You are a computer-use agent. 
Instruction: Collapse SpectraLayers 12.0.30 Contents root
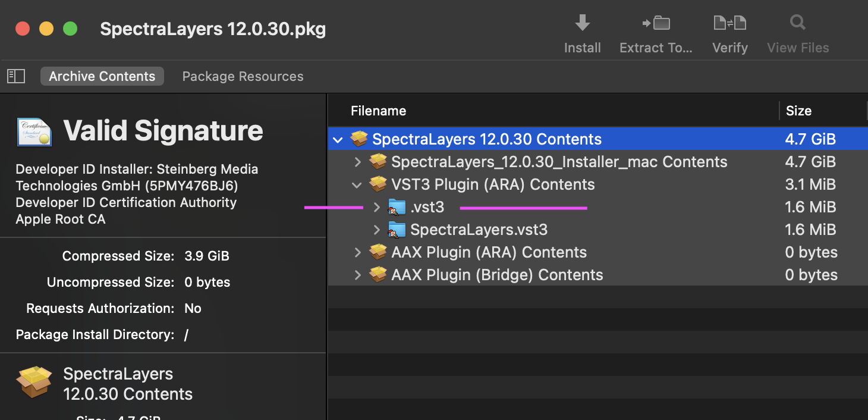pos(338,140)
